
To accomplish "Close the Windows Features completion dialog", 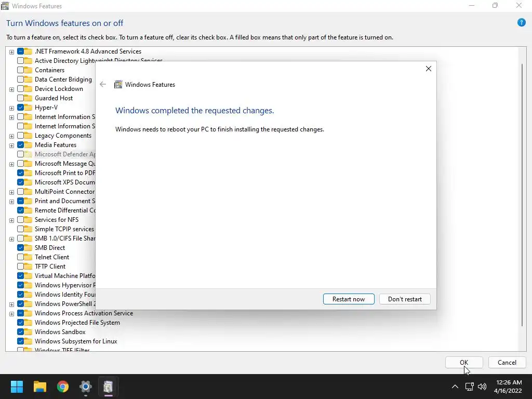I will (x=429, y=69).
